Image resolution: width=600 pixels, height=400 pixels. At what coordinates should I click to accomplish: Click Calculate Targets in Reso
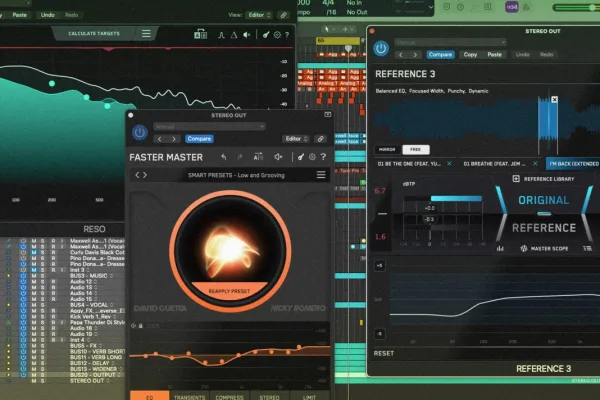[x=94, y=34]
